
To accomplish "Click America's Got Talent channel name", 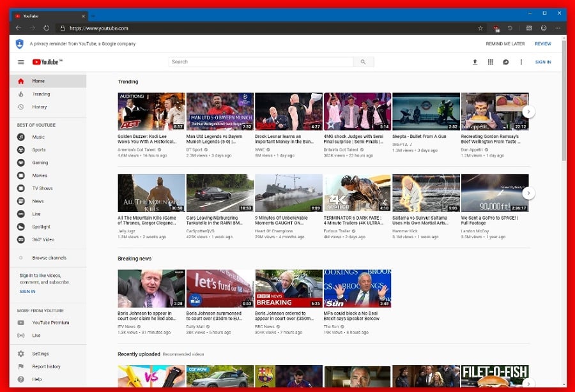I will tap(137, 150).
